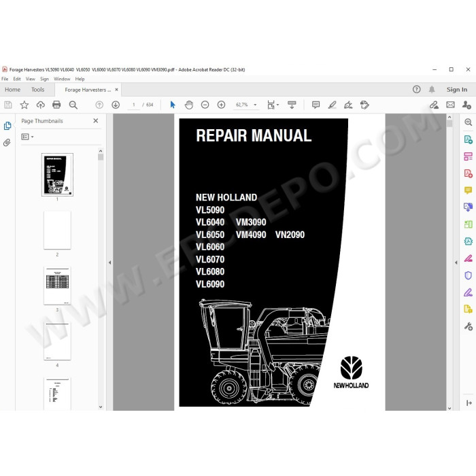Image resolution: width=476 pixels, height=476 pixels.
Task: Click the Sign In button
Action: click(x=456, y=90)
